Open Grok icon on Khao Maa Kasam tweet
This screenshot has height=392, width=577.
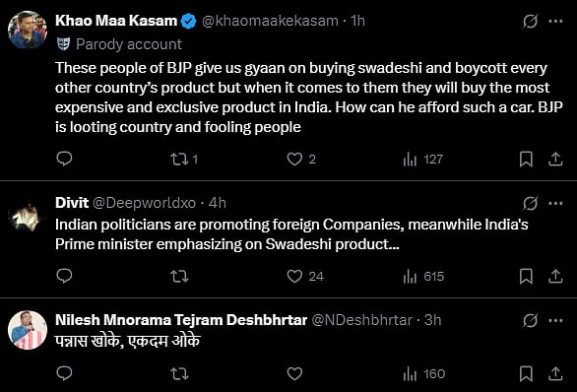531,21
